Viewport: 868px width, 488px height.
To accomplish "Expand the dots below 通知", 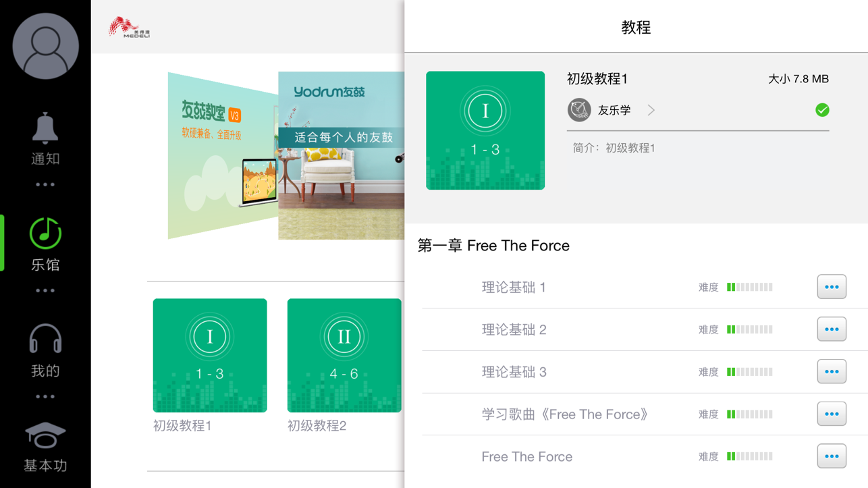I will point(45,184).
